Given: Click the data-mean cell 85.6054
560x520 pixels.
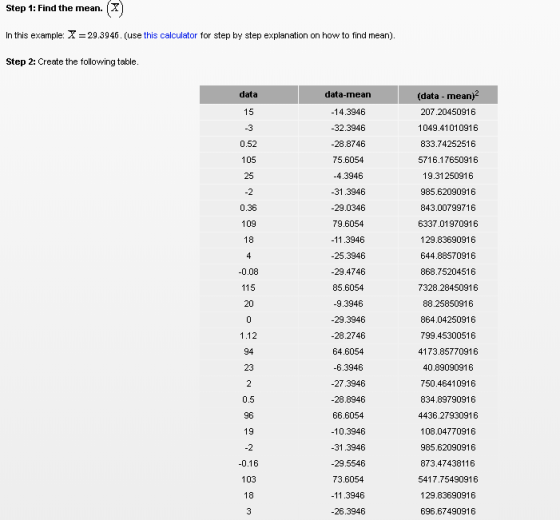Looking at the screenshot, I should [348, 288].
